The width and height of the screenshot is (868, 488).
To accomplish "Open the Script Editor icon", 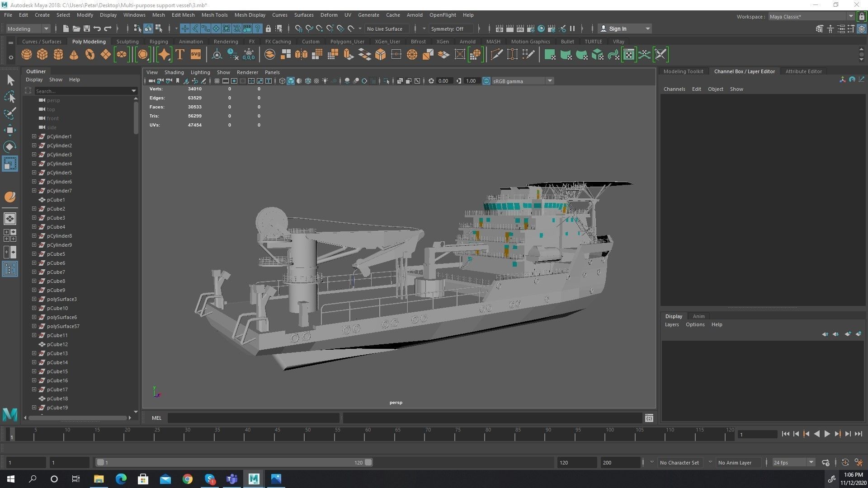I will (x=649, y=418).
